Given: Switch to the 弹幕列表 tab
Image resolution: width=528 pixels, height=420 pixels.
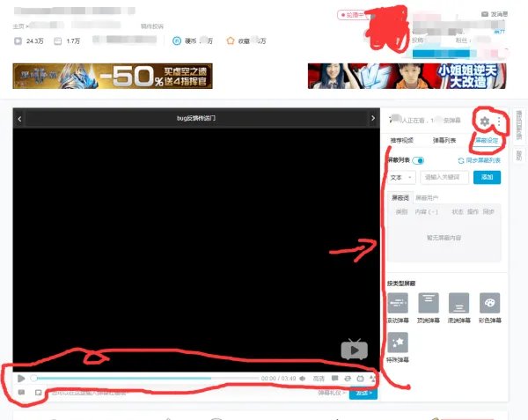Looking at the screenshot, I should click(x=444, y=141).
